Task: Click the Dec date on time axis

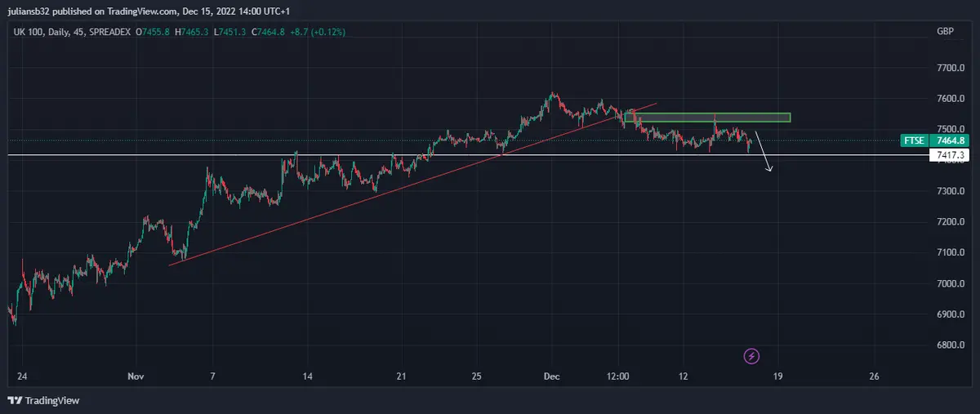Action: pyautogui.click(x=551, y=376)
